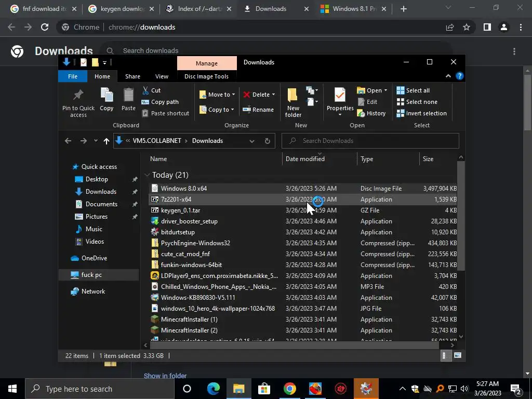Refresh the Downloads folder view
The width and height of the screenshot is (532, 399).
click(x=268, y=141)
